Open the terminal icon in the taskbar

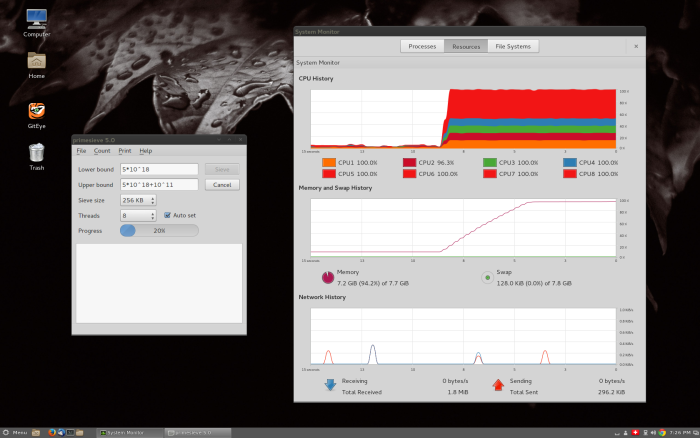[70, 433]
